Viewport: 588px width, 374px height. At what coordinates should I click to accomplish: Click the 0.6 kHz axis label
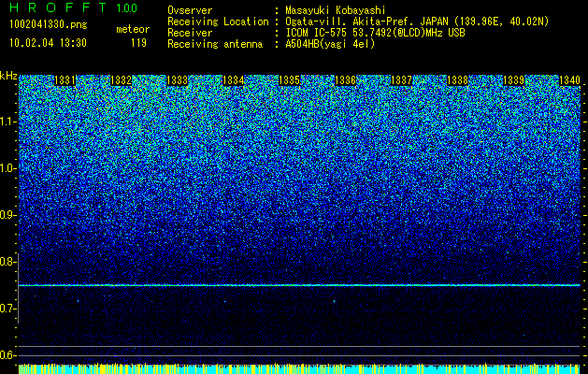click(7, 355)
